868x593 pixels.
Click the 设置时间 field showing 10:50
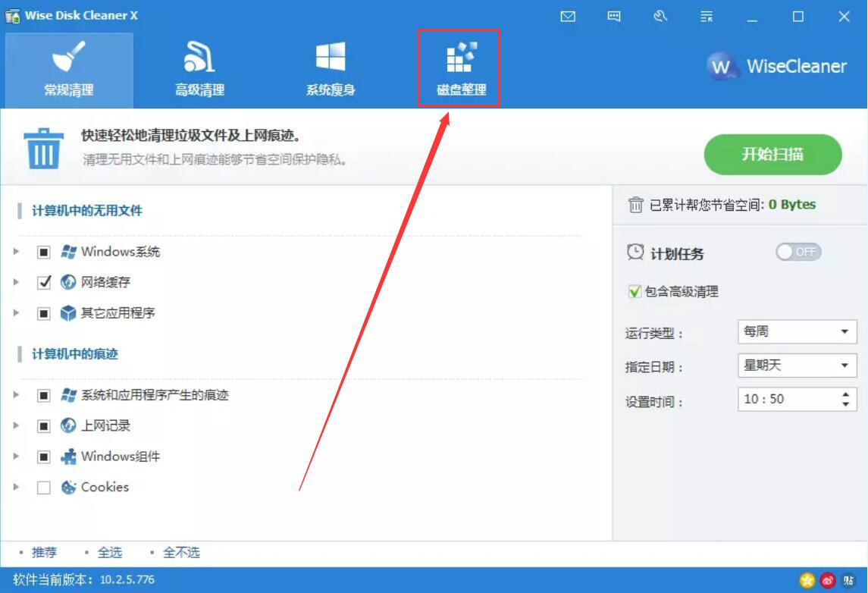click(797, 399)
